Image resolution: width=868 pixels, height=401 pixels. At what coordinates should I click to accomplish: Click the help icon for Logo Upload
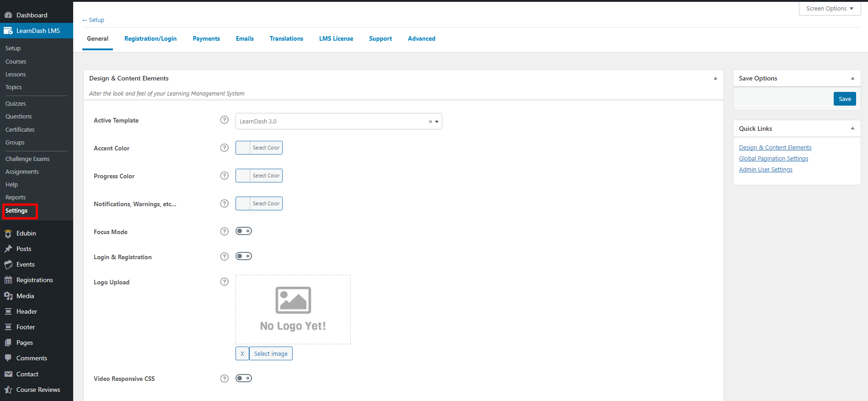coord(224,282)
